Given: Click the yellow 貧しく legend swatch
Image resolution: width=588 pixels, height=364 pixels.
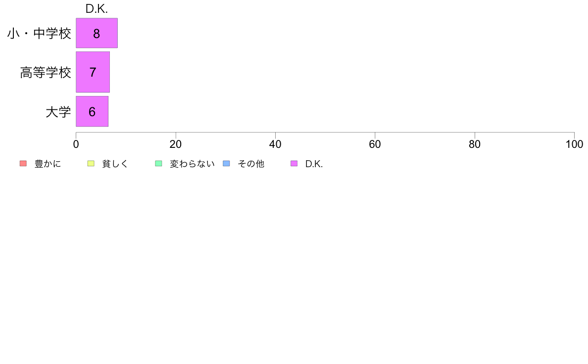Looking at the screenshot, I should 91,163.
